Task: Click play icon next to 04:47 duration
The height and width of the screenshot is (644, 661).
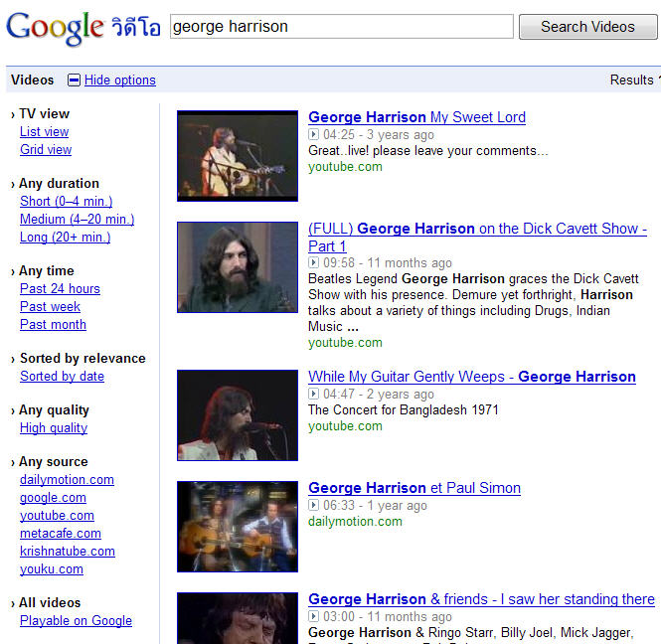Action: (x=314, y=395)
